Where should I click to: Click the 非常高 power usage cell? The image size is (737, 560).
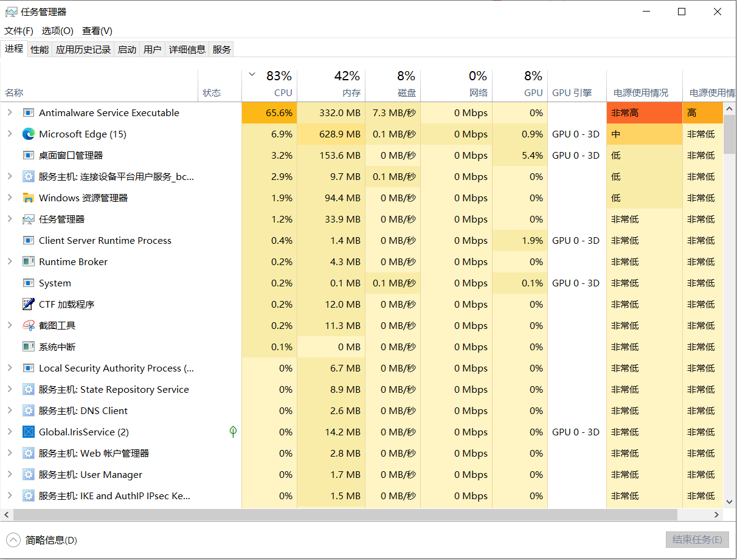(x=645, y=112)
